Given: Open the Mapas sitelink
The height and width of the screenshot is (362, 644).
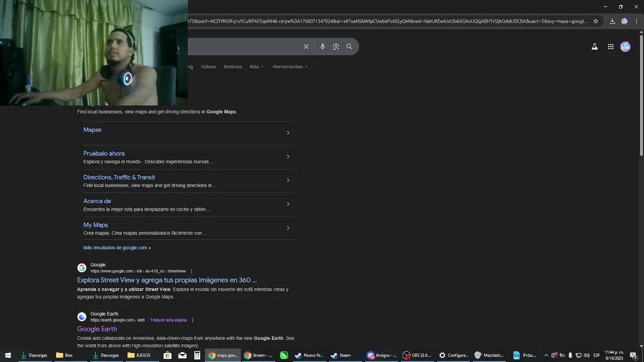Looking at the screenshot, I should click(93, 130).
